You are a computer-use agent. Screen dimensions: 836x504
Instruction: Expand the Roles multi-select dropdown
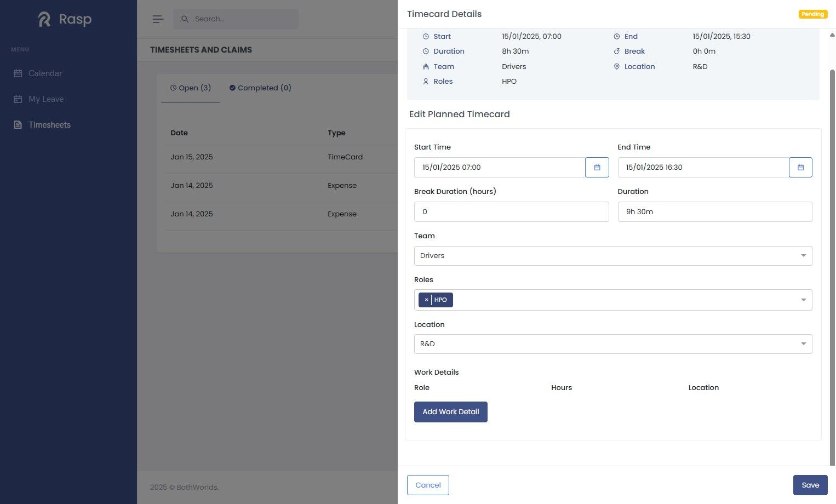[613, 300]
